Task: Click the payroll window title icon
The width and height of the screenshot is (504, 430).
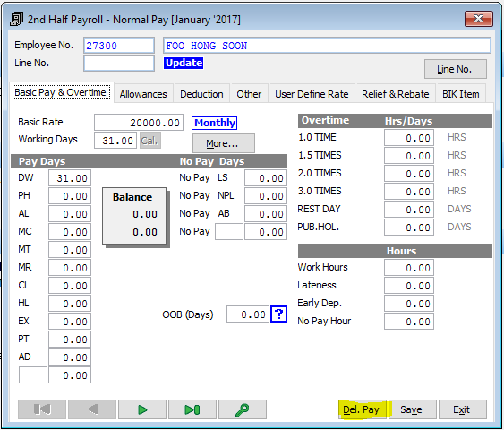Action: pyautogui.click(x=16, y=20)
